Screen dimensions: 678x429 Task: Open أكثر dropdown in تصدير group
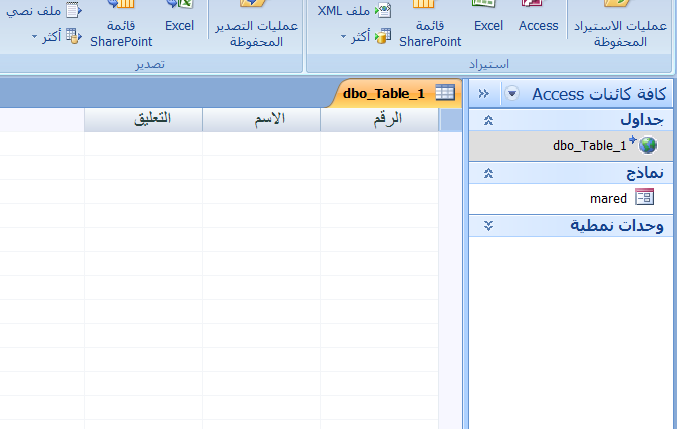(x=57, y=37)
